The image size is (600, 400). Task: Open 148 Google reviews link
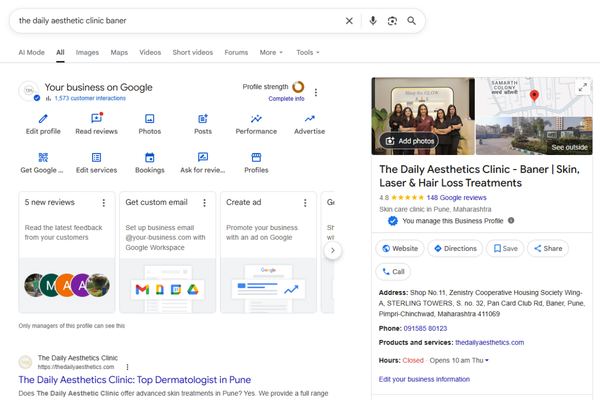click(456, 198)
